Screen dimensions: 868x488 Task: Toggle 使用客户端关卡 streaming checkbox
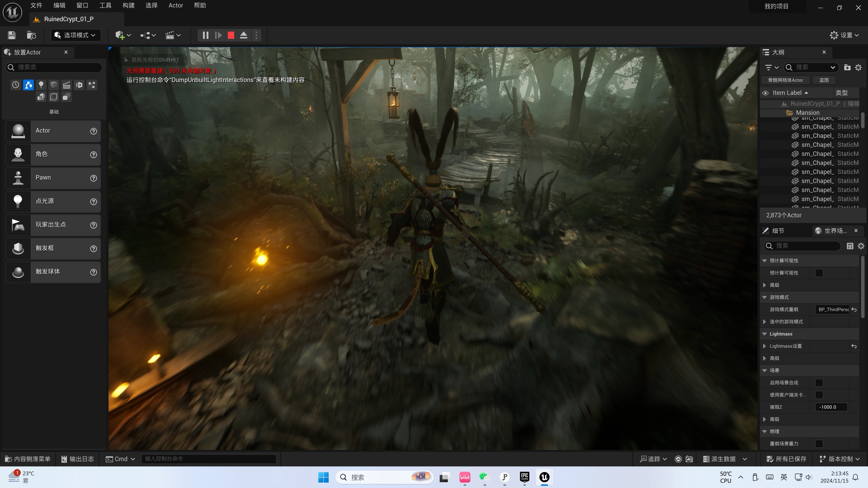(x=819, y=395)
